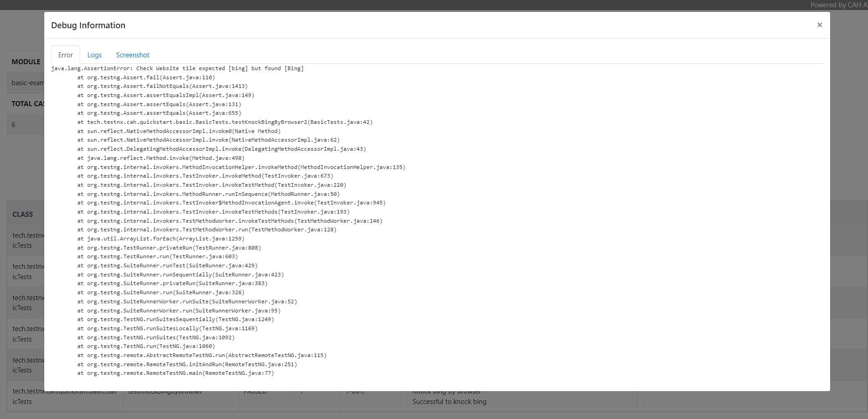Viewport: 868px width, 419px height.
Task: Click the AssertionError message line
Action: point(178,68)
